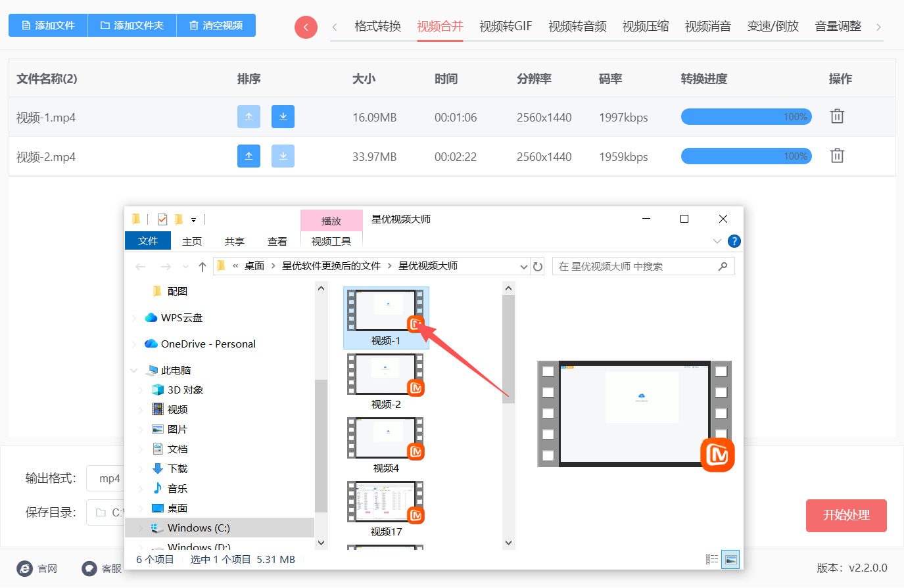This screenshot has height=588, width=904.
Task: Move 视频-1.mp4 down in the order
Action: (x=283, y=117)
